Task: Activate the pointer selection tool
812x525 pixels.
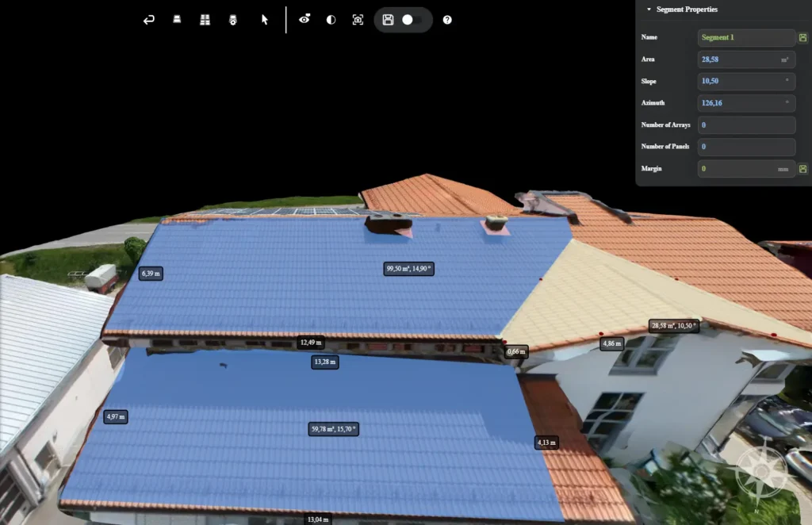Action: click(265, 20)
